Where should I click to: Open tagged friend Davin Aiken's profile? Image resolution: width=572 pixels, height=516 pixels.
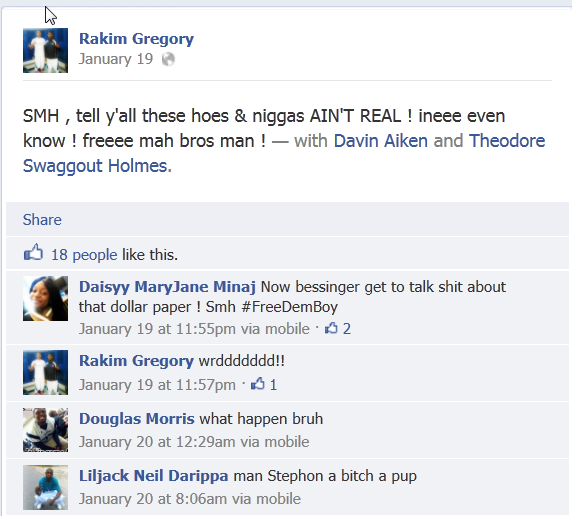tap(380, 141)
